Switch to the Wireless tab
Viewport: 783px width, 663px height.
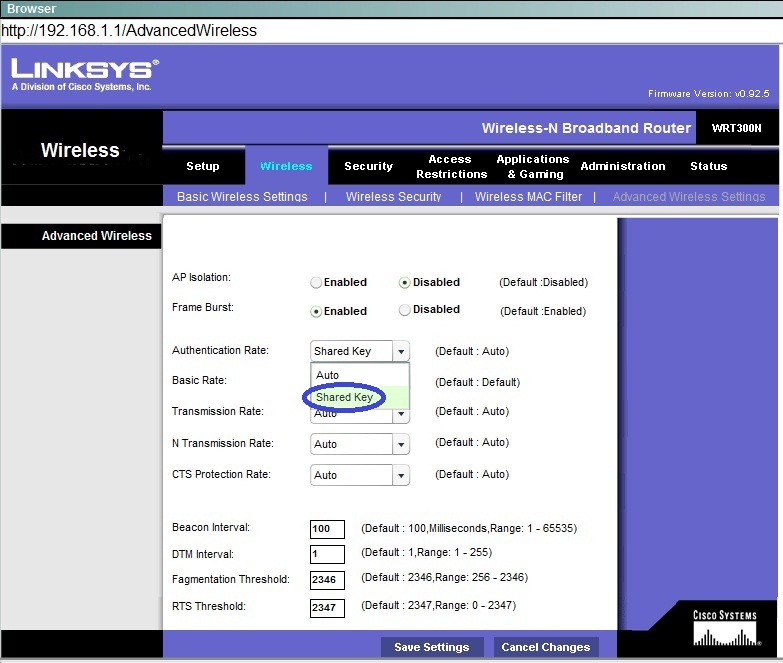(x=286, y=166)
